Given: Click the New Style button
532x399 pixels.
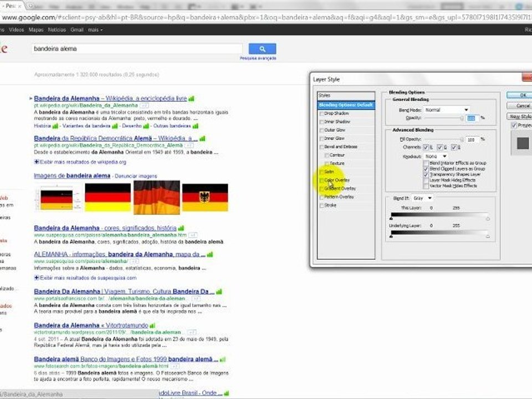Looking at the screenshot, I should coord(519,116).
